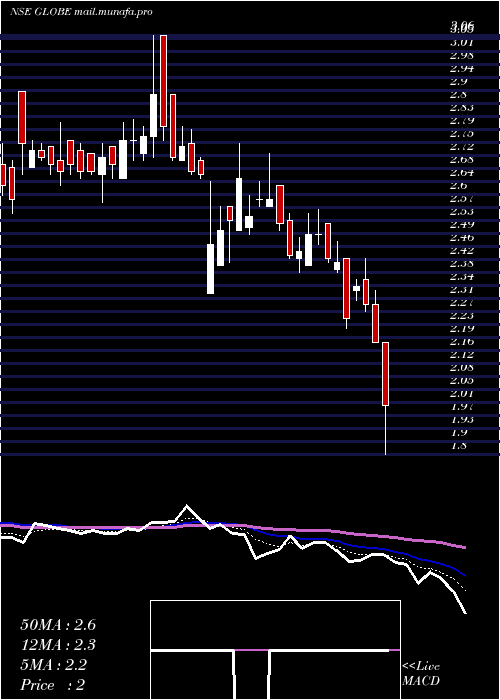The height and width of the screenshot is (700, 500).
Task: Click the 2.98 price axis label
Action: (x=462, y=55)
